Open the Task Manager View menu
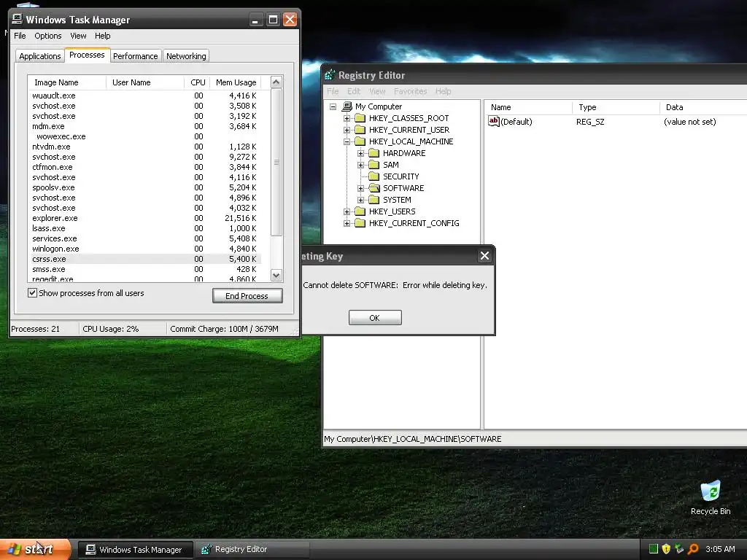 pos(78,36)
